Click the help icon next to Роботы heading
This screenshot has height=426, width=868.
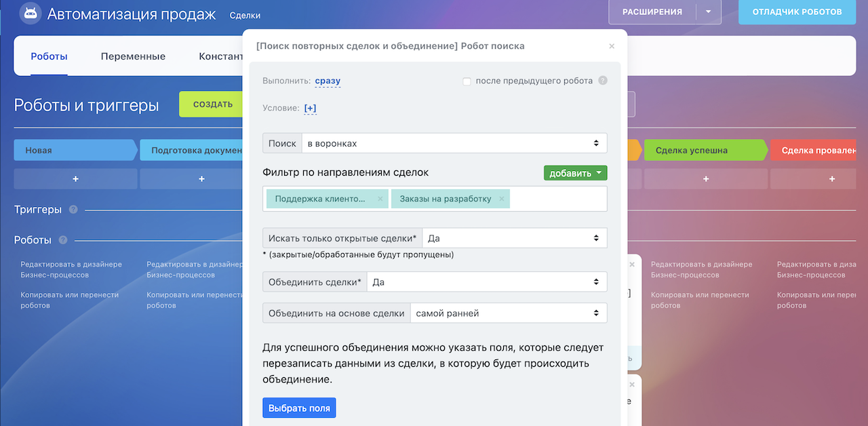(63, 240)
